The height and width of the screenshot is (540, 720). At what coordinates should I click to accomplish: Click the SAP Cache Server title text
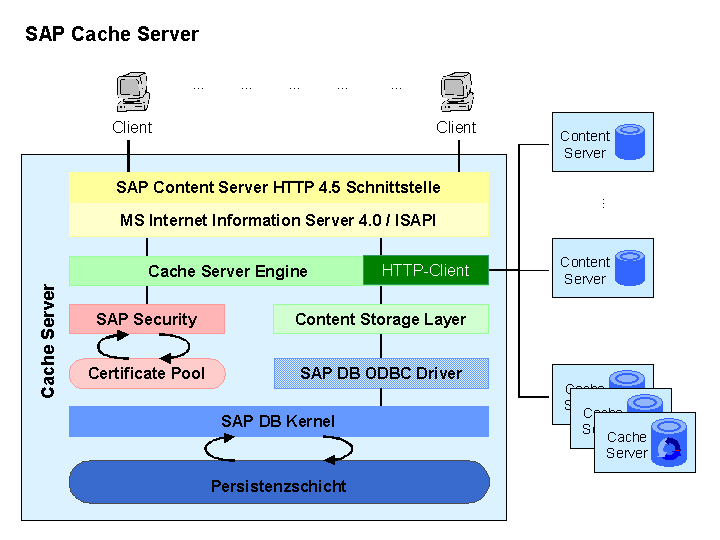coord(112,34)
